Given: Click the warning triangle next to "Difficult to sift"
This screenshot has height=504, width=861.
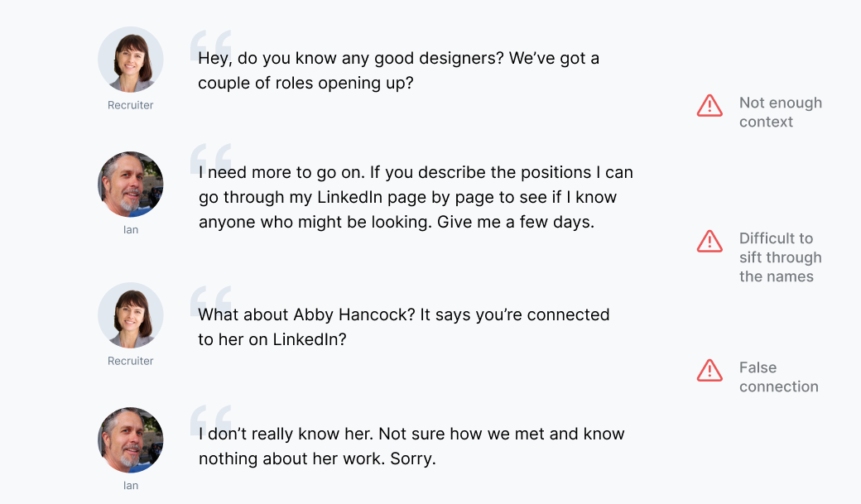Looking at the screenshot, I should coord(709,241).
